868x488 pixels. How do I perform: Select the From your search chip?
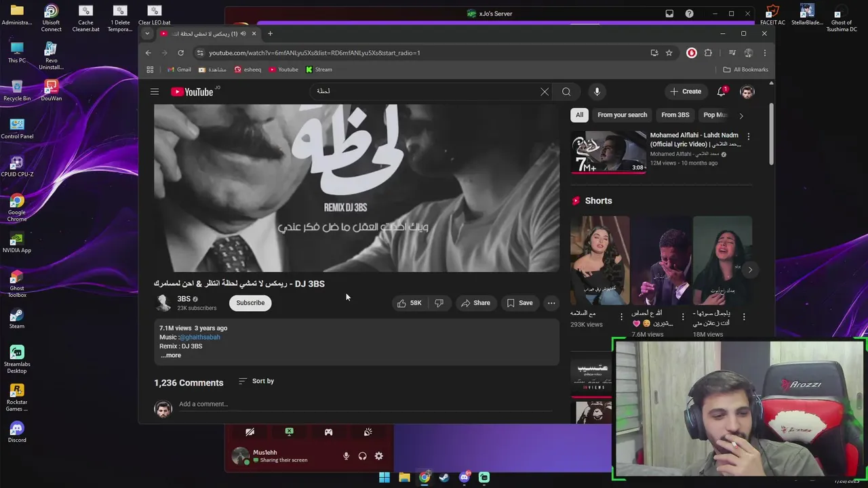point(622,115)
